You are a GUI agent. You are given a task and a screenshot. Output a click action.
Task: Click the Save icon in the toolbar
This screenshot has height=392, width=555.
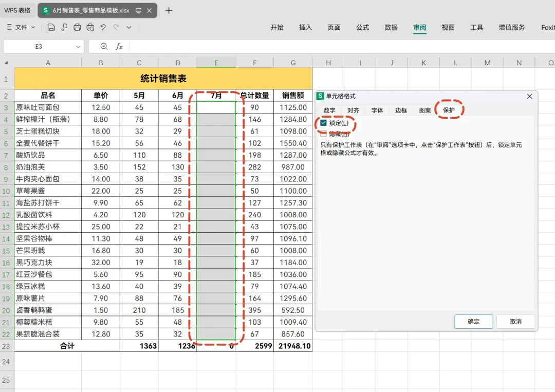(x=51, y=27)
